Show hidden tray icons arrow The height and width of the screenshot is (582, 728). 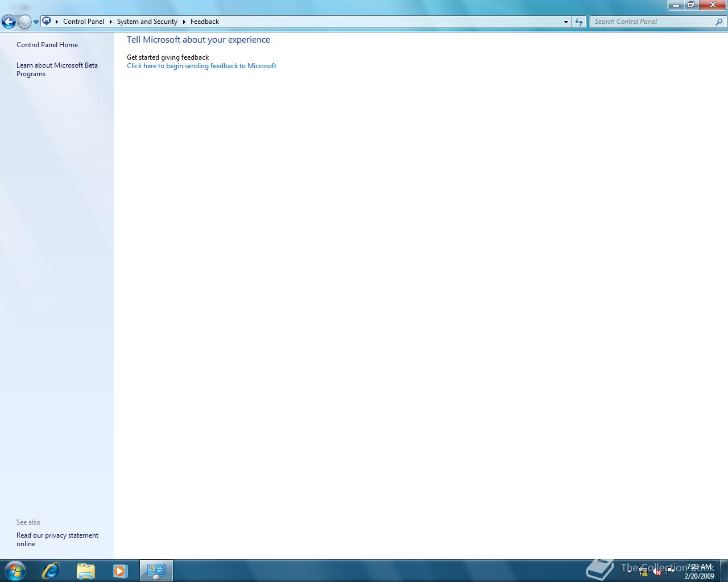tap(630, 571)
